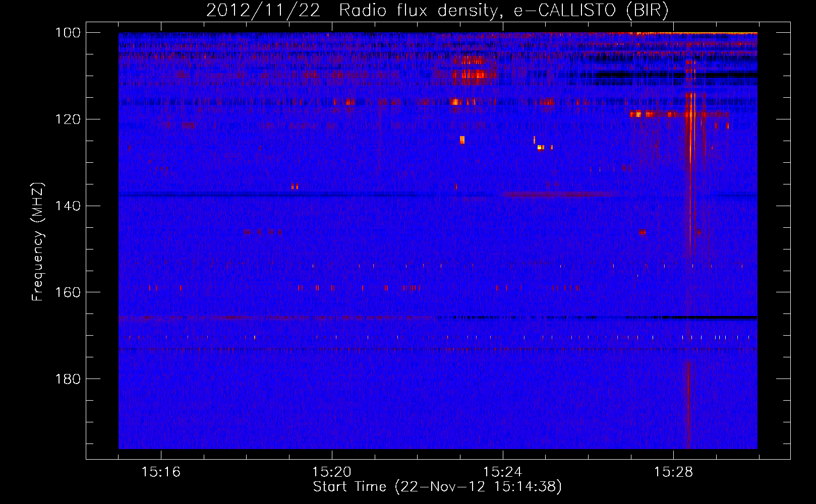This screenshot has height=504, width=816.
Task: Click the 160 frequency tick label
Action: tap(67, 292)
